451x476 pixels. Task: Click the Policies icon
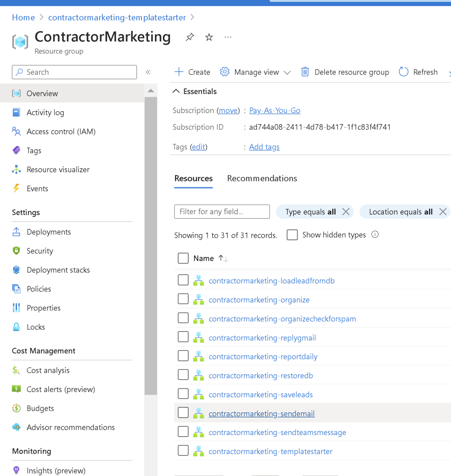(16, 288)
